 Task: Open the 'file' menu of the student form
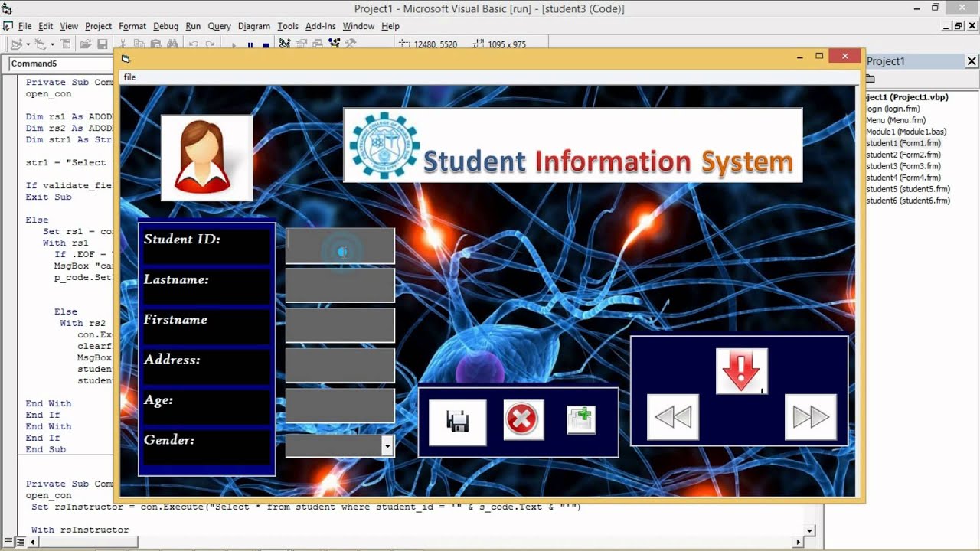[x=129, y=77]
